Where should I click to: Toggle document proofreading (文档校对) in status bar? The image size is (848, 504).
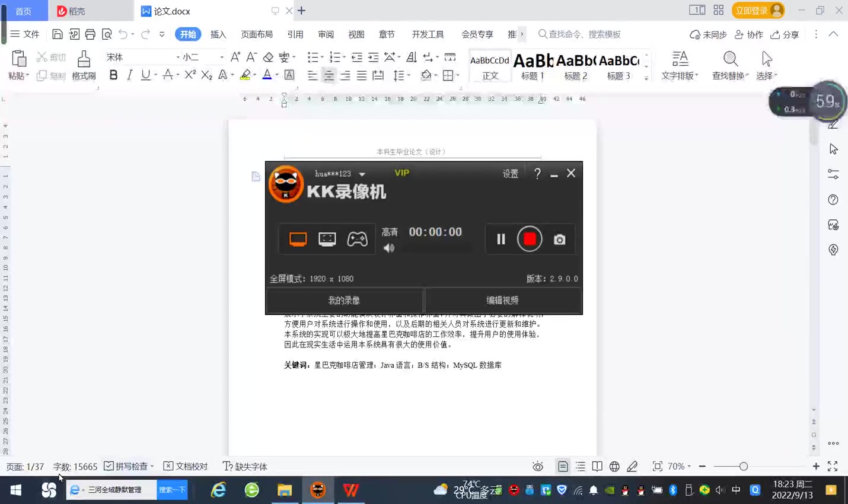[x=186, y=467]
